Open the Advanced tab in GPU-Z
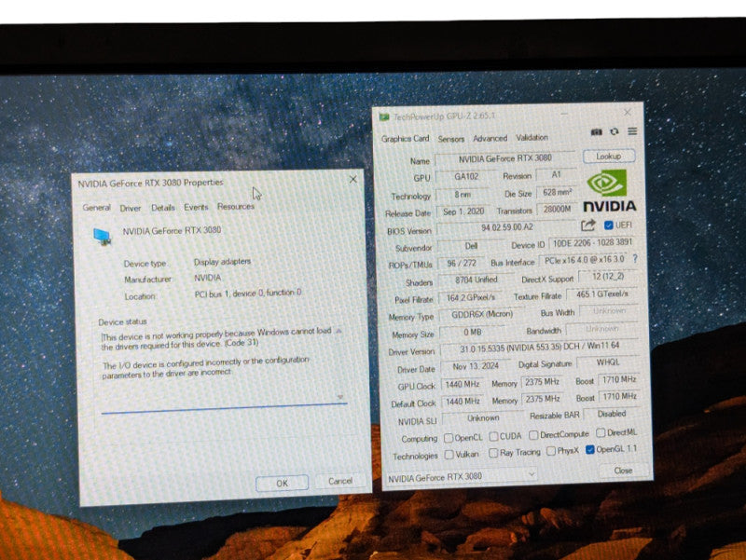The width and height of the screenshot is (746, 560). click(x=490, y=138)
